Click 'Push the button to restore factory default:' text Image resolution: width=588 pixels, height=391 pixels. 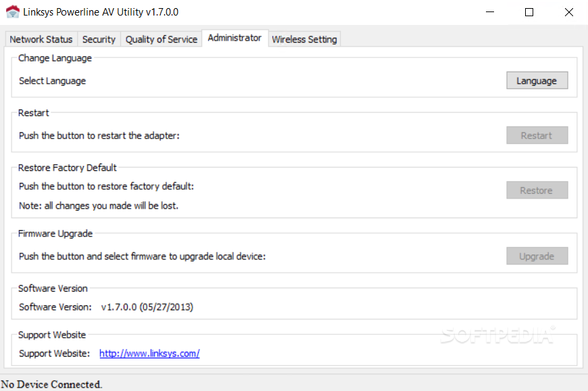[107, 186]
